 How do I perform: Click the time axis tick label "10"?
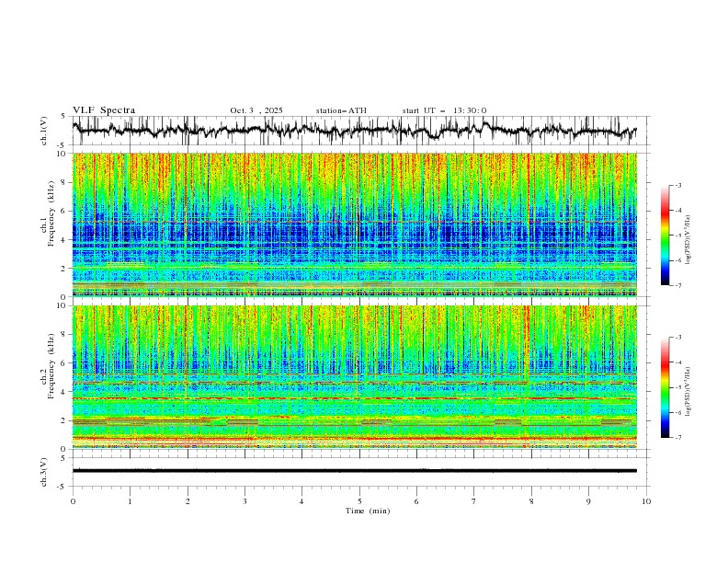point(646,501)
